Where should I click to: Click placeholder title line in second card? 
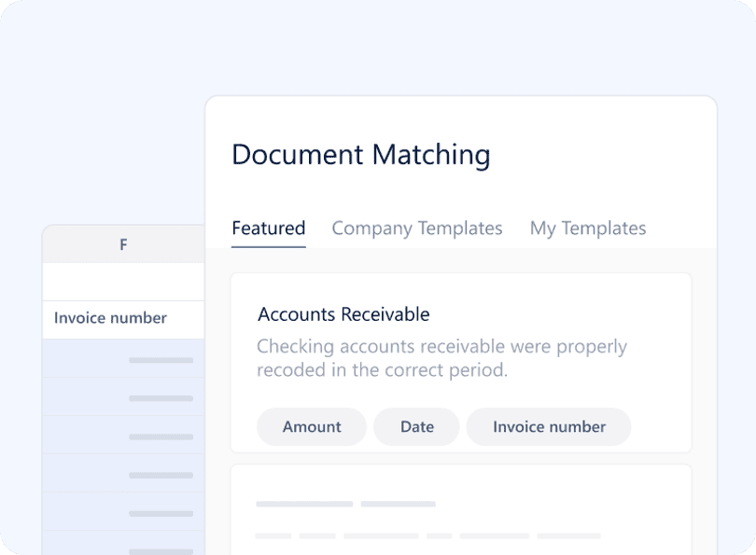pos(345,504)
